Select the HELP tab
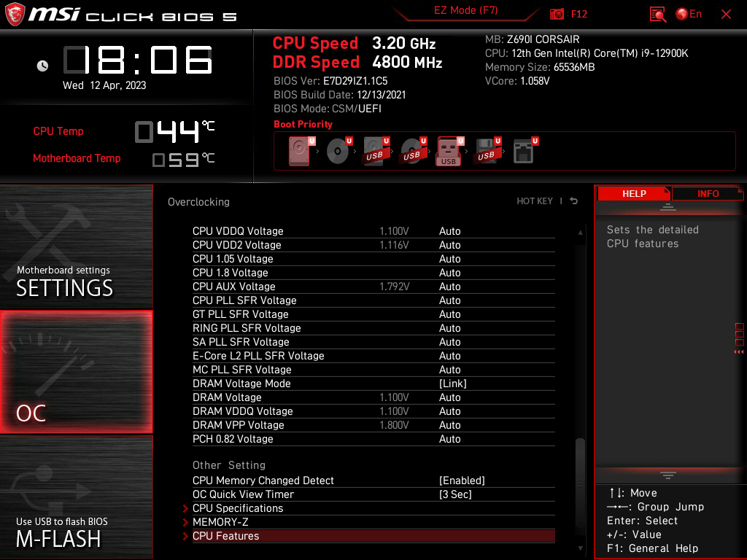The height and width of the screenshot is (560, 747). tap(633, 192)
